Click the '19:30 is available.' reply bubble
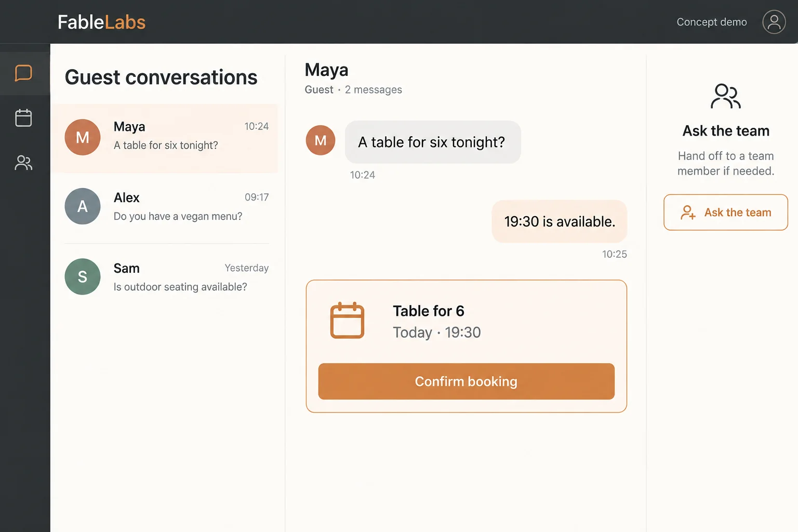This screenshot has width=798, height=532. (x=560, y=221)
